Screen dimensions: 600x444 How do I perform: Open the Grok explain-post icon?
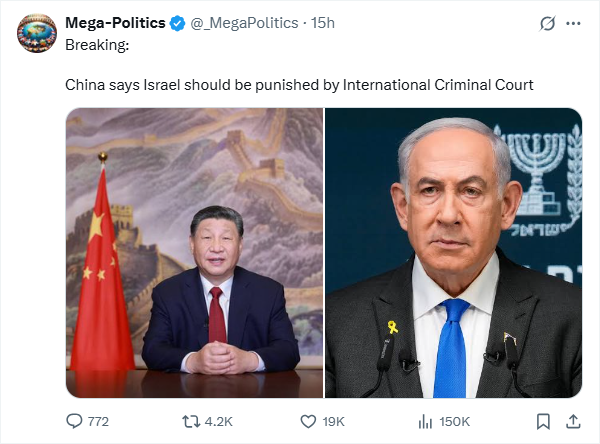(x=547, y=24)
